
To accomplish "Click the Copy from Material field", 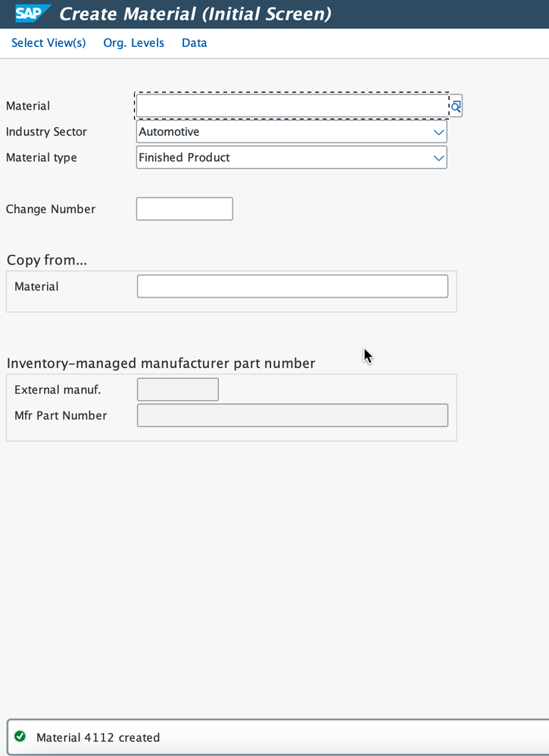I will pos(292,286).
